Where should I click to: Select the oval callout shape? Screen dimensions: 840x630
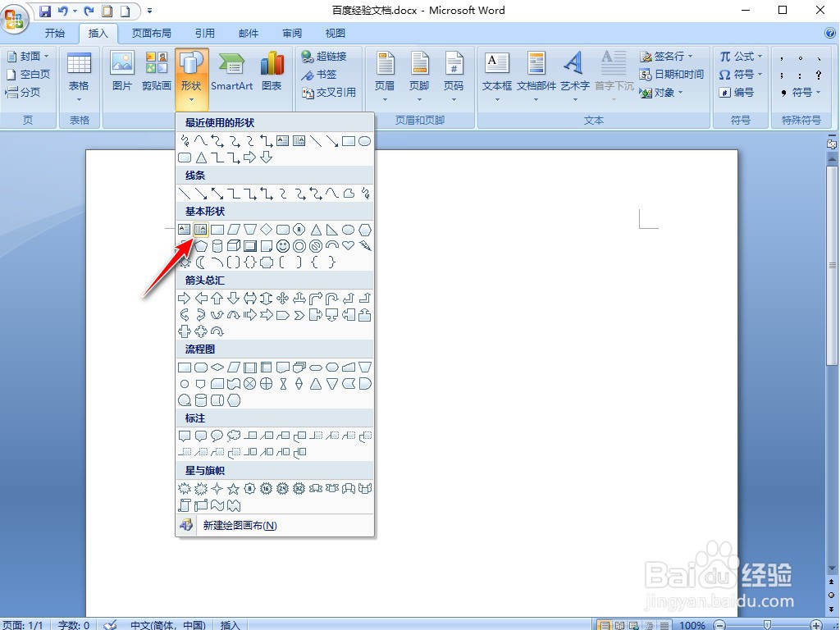click(x=217, y=436)
